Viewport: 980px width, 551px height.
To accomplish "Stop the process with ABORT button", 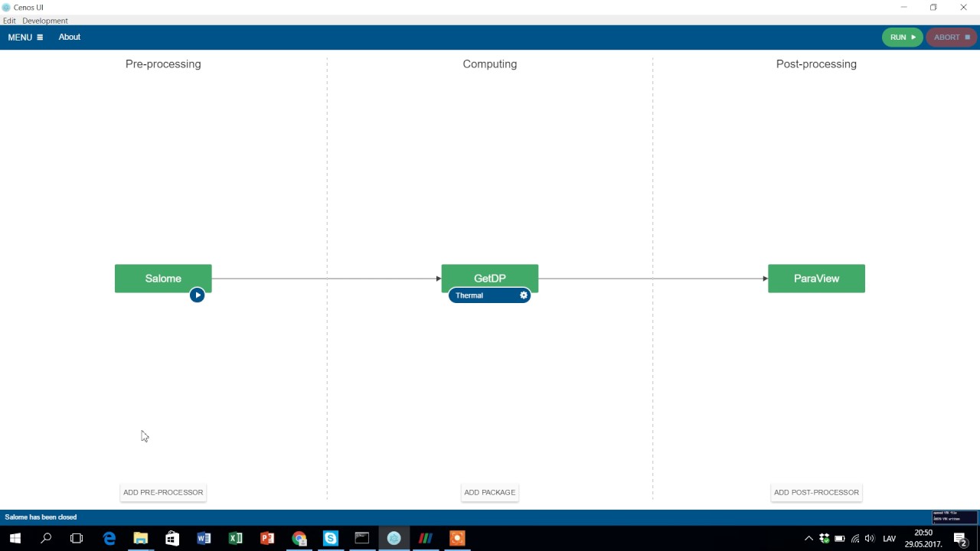I will (952, 37).
